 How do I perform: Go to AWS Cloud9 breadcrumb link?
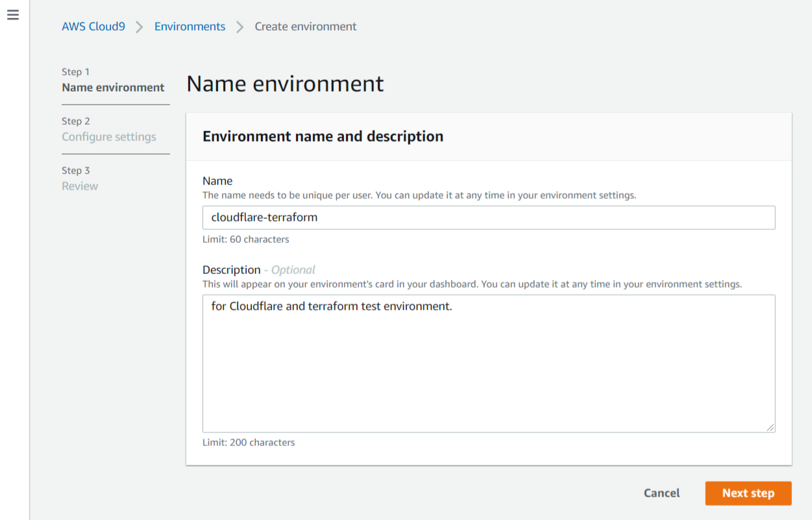point(93,27)
